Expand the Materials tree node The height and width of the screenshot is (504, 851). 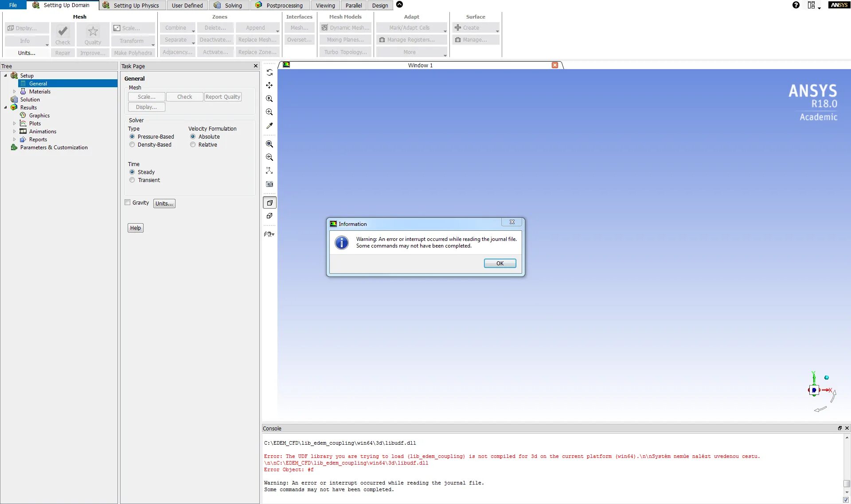[x=14, y=92]
